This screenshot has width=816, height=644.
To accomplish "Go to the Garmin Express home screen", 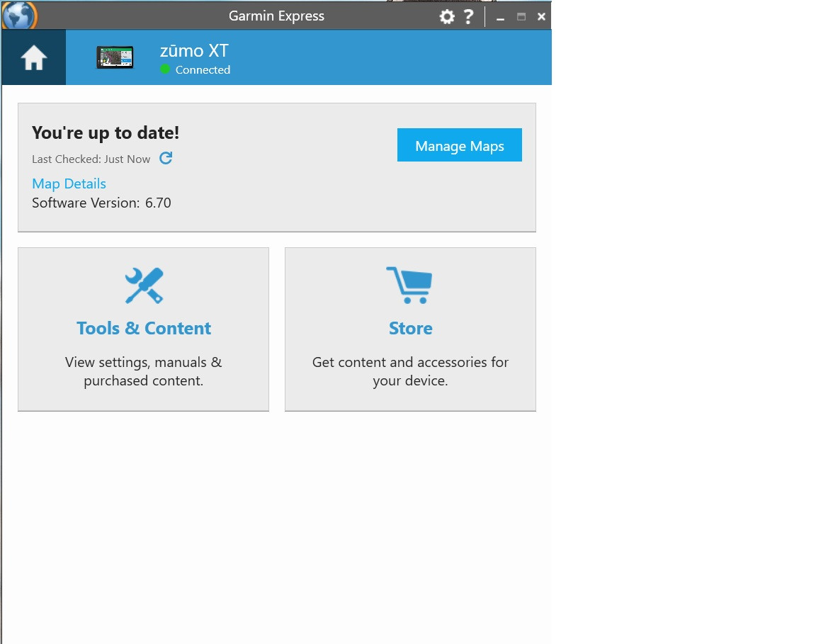I will tap(34, 57).
